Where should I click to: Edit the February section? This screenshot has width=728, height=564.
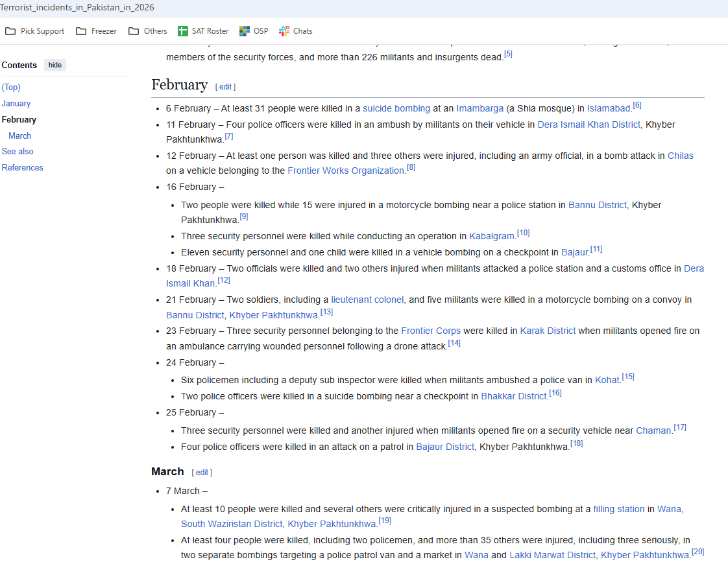pos(226,87)
